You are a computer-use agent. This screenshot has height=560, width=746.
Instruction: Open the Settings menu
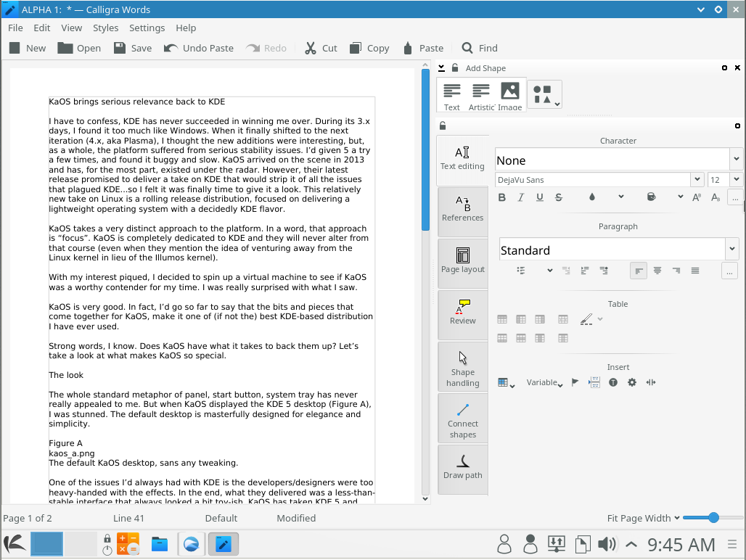coord(147,28)
